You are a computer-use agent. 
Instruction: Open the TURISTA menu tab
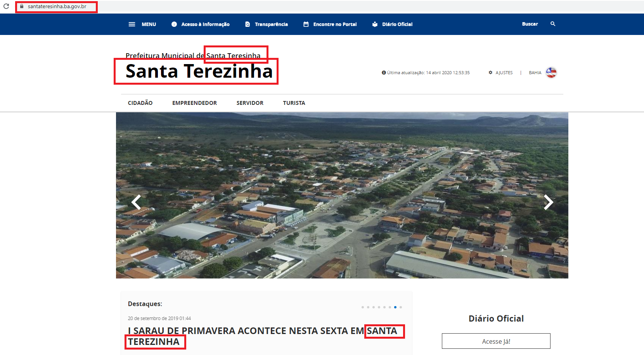pyautogui.click(x=294, y=103)
